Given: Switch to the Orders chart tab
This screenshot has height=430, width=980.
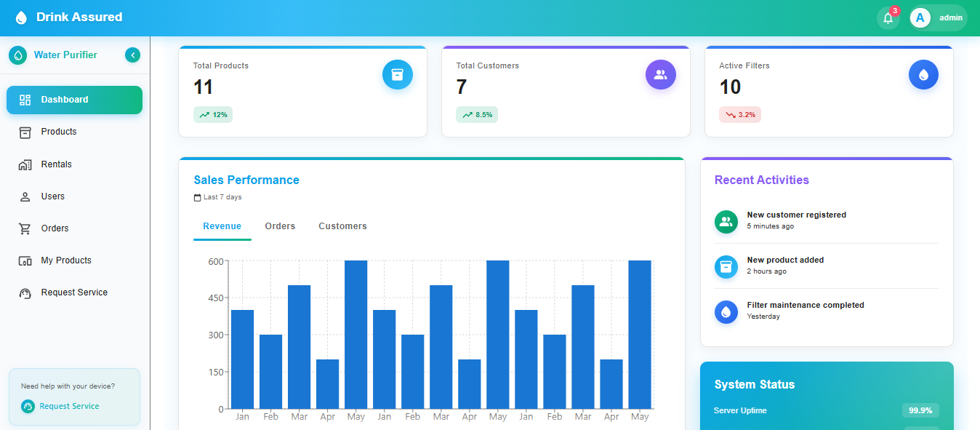Looking at the screenshot, I should pos(280,226).
